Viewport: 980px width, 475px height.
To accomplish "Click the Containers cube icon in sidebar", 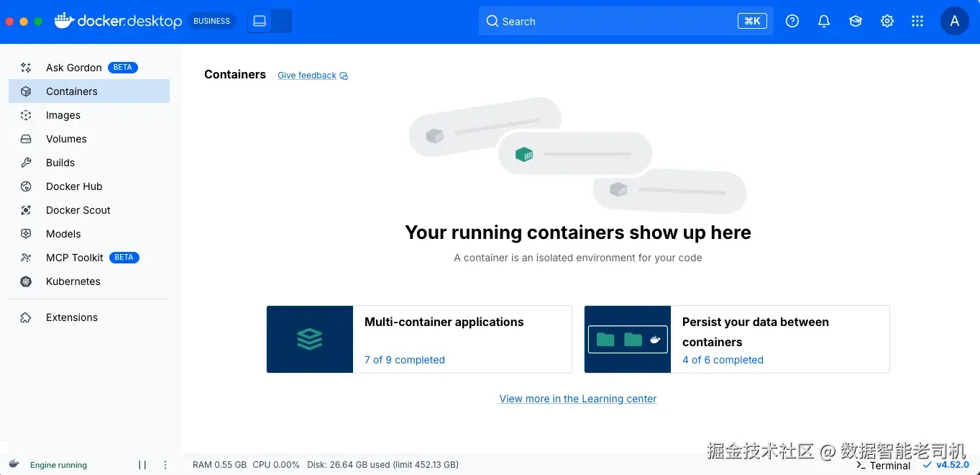I will click(x=26, y=91).
